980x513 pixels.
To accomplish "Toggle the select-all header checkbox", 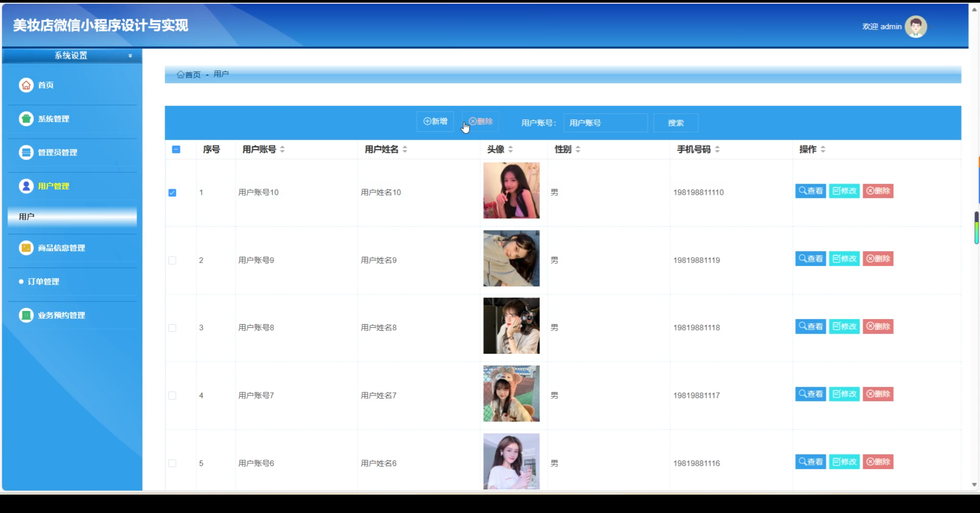I will coord(176,149).
